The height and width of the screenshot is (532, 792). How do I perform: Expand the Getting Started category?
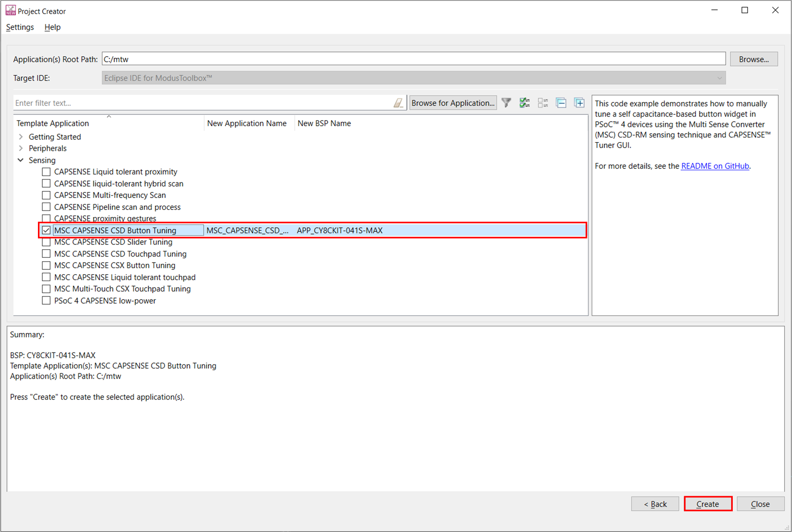[21, 137]
